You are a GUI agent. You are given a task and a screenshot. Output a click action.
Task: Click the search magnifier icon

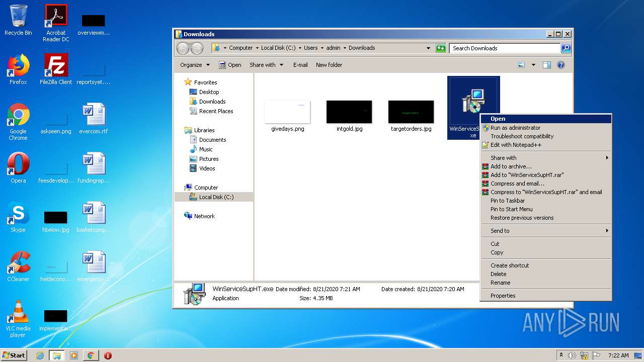point(566,48)
